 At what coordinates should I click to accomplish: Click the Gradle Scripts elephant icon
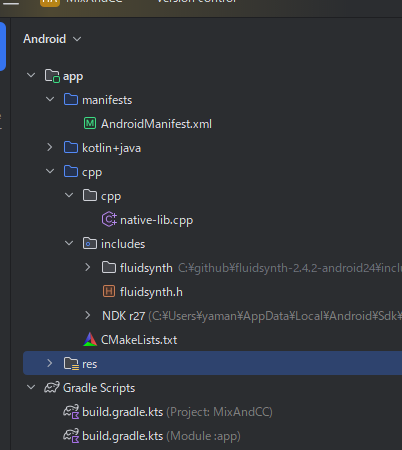pos(52,387)
